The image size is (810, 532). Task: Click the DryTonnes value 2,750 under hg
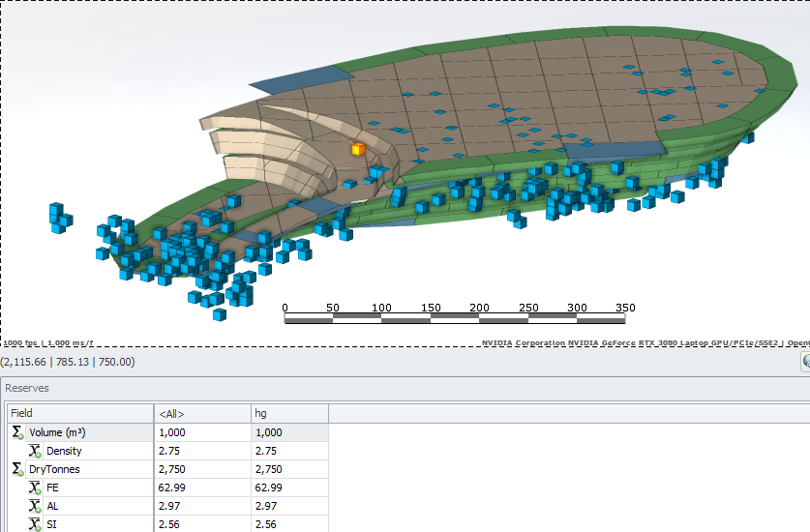click(x=269, y=469)
